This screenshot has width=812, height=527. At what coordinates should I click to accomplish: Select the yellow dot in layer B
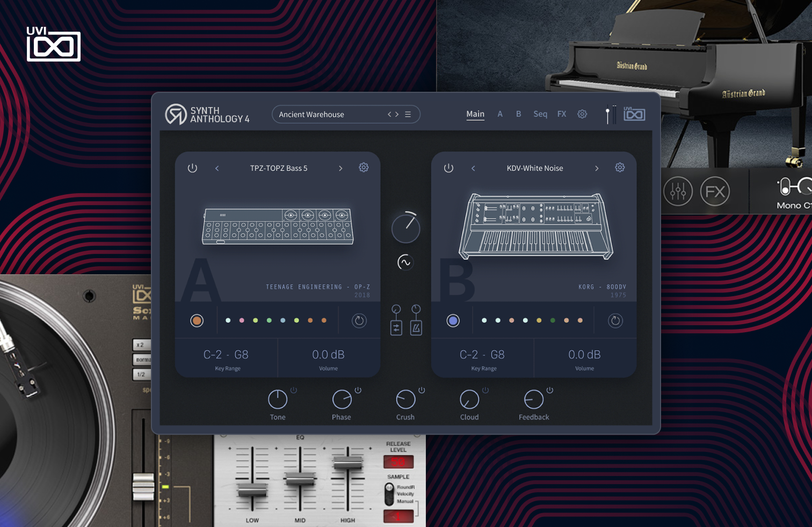coord(539,320)
